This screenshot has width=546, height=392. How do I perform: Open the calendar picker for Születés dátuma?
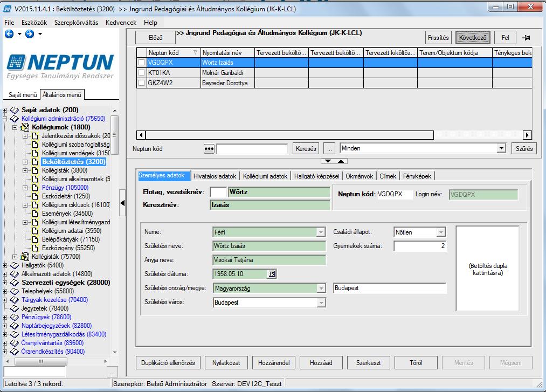coord(272,274)
